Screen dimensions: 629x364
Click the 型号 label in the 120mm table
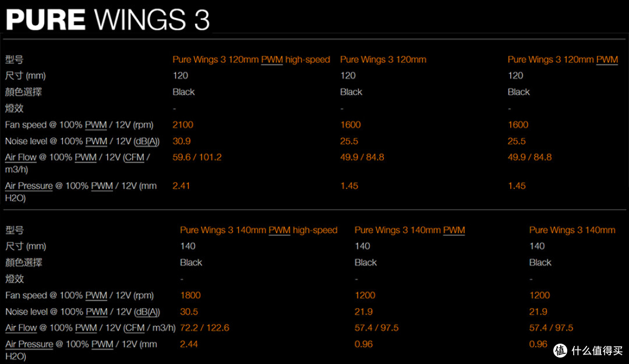pyautogui.click(x=15, y=59)
